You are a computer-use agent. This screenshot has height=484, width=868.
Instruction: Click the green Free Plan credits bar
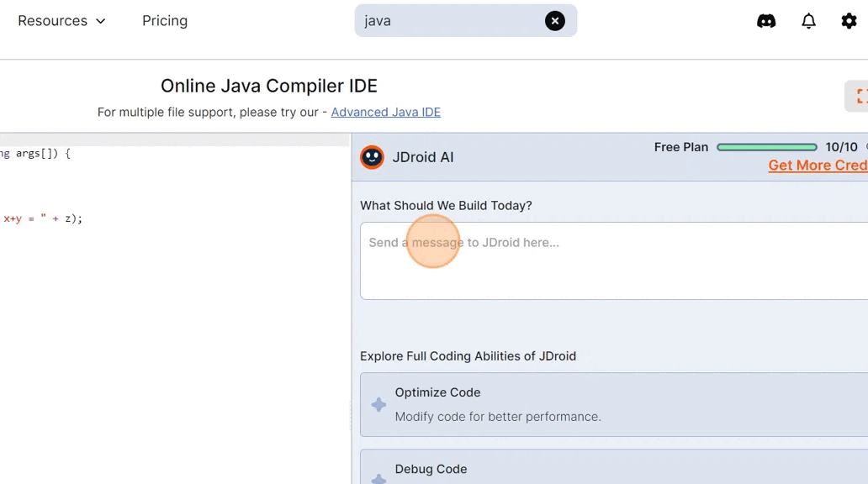click(766, 147)
